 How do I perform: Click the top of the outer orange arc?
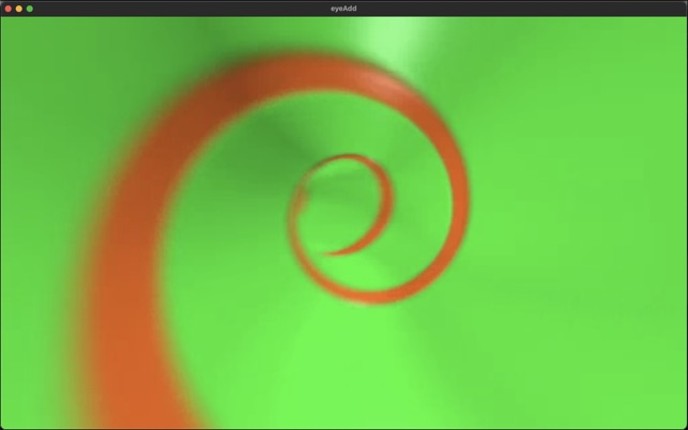[330, 68]
